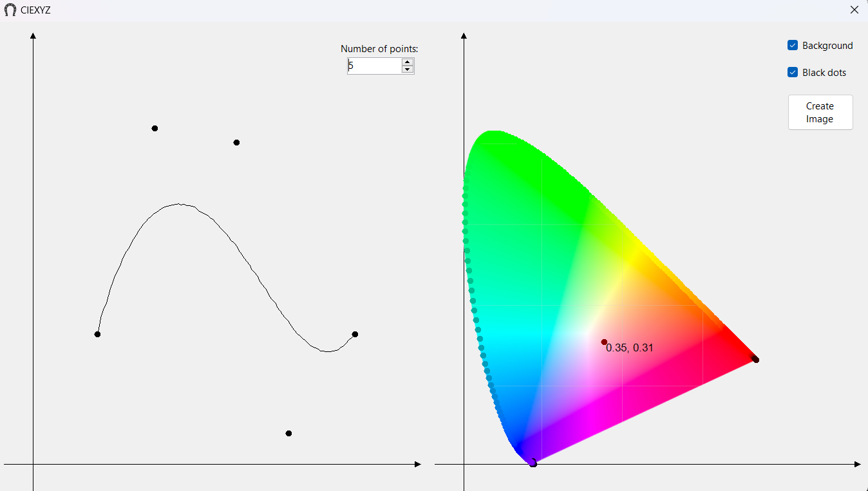The height and width of the screenshot is (491, 868).
Task: Click the "Number of points:" label
Action: 379,49
